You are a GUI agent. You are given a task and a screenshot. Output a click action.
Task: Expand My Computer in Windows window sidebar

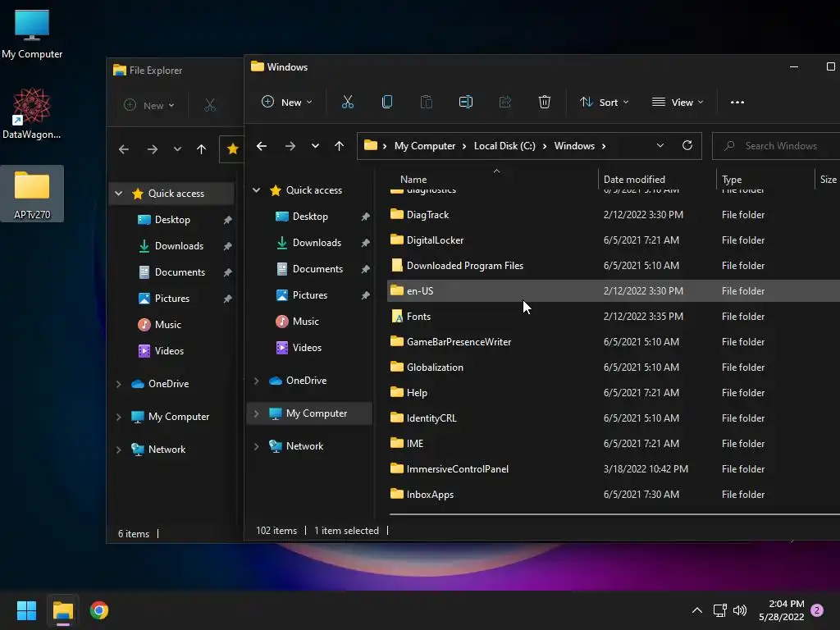pos(257,413)
